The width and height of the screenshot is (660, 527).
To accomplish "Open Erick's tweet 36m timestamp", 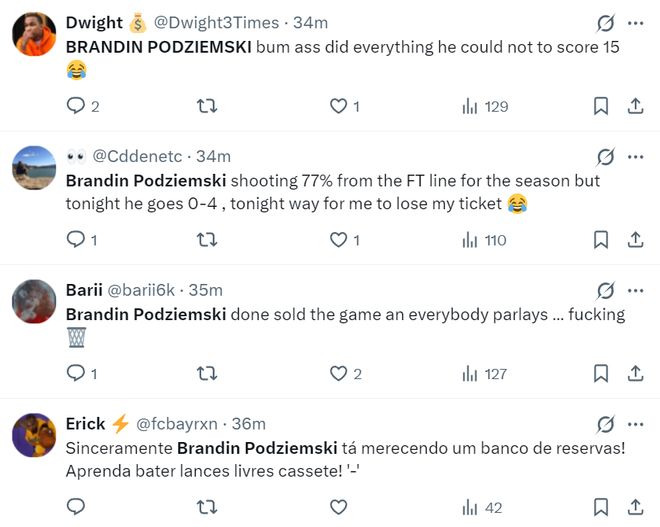I will click(248, 424).
